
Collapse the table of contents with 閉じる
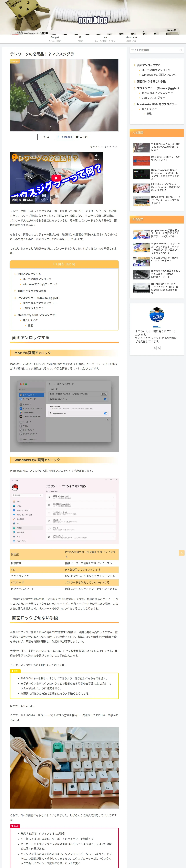click(x=70, y=264)
